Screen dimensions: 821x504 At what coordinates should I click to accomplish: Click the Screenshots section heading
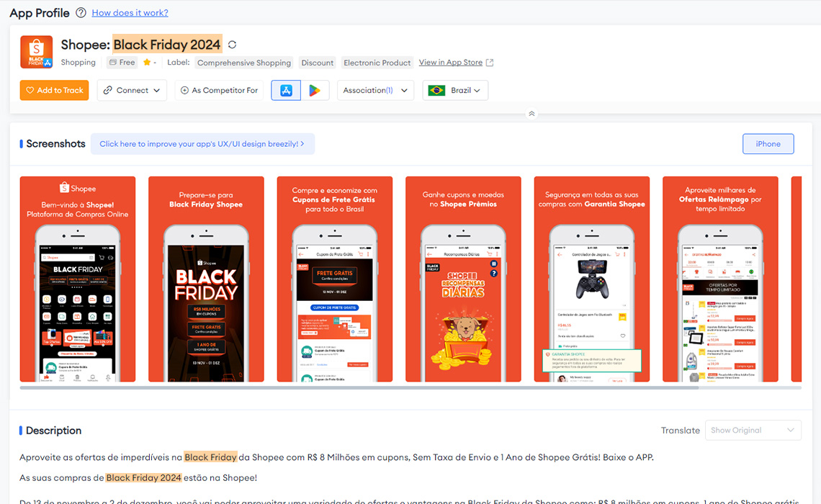tap(55, 144)
